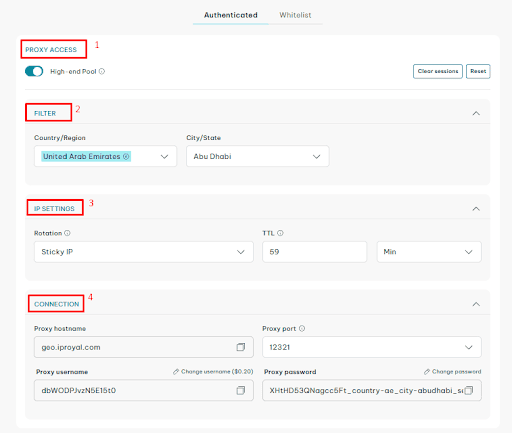Open the Country/Region dropdown

[x=105, y=156]
